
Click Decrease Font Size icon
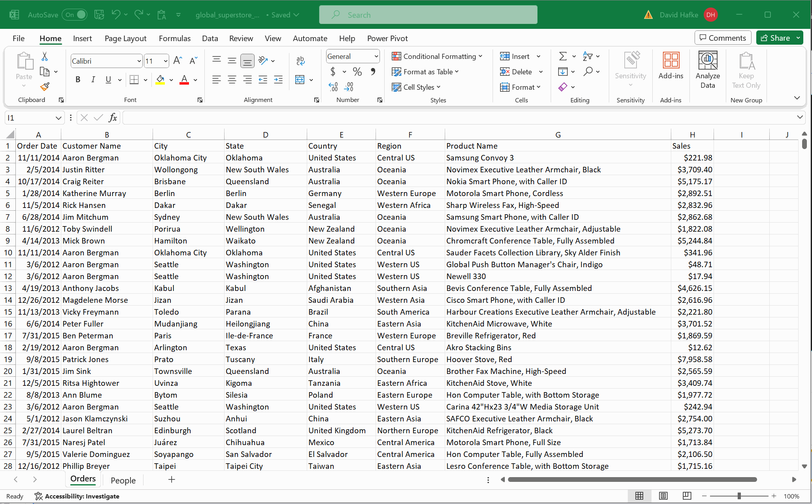193,60
